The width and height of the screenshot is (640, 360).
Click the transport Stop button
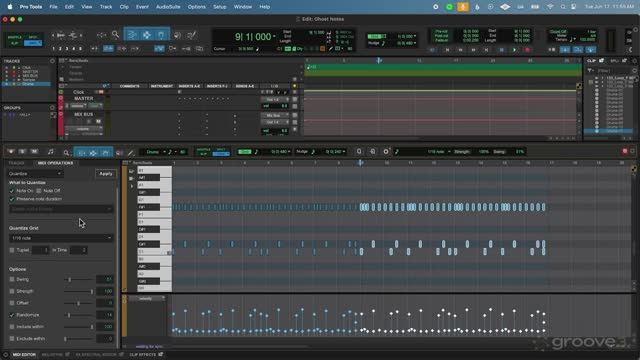[x=501, y=50]
